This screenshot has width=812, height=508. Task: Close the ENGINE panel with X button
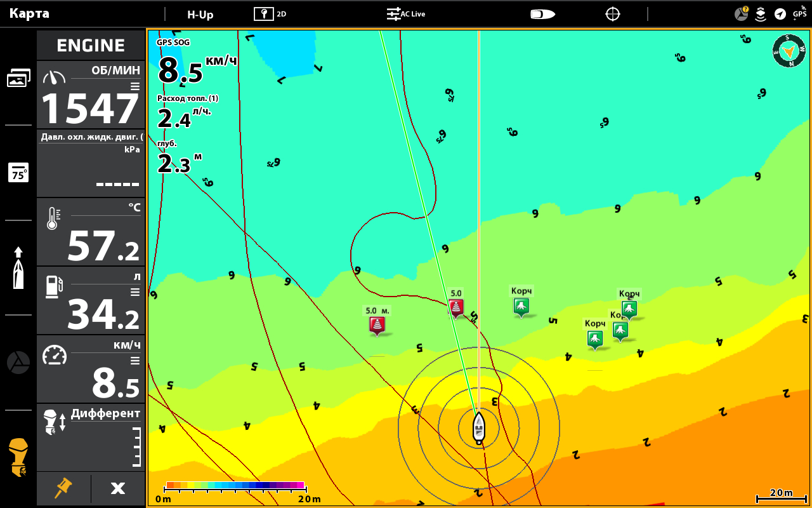tap(118, 488)
